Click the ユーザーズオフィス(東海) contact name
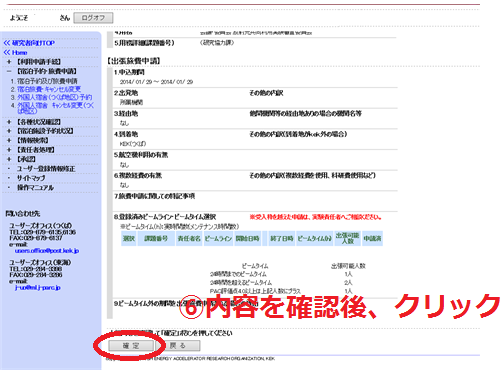The height and width of the screenshot is (374, 501). coord(40,262)
